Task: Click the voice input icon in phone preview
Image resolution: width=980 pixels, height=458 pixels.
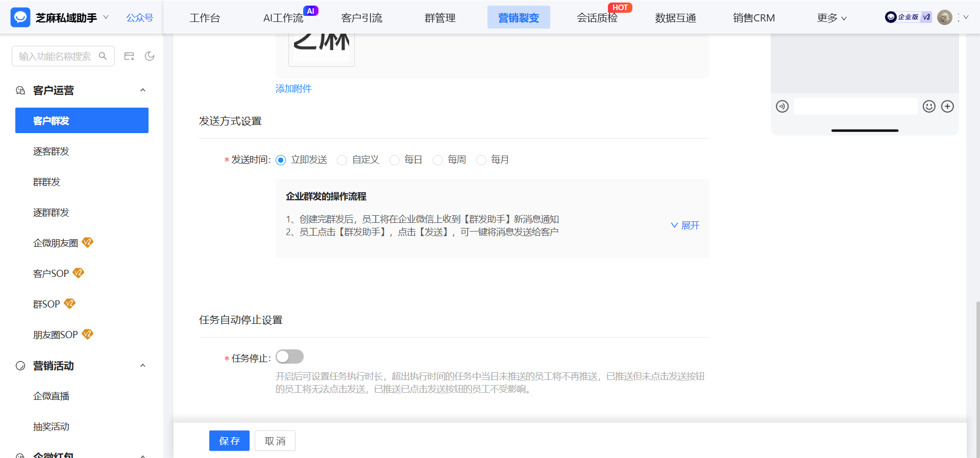Action: pos(782,106)
